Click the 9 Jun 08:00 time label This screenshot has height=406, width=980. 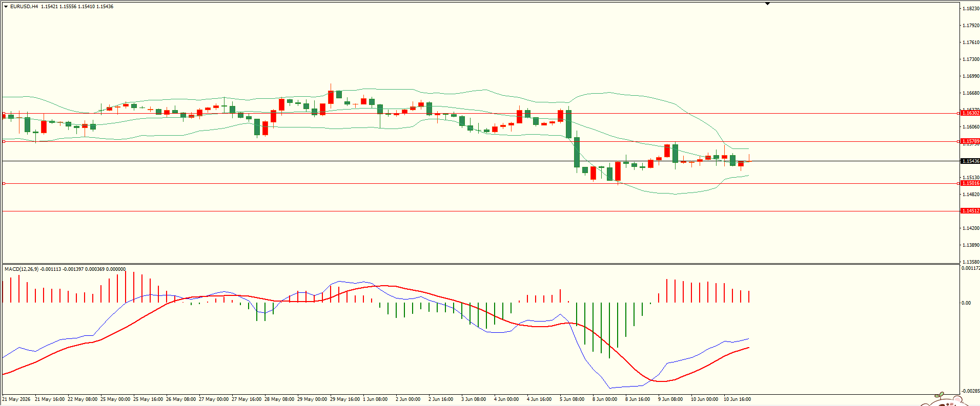670,399
